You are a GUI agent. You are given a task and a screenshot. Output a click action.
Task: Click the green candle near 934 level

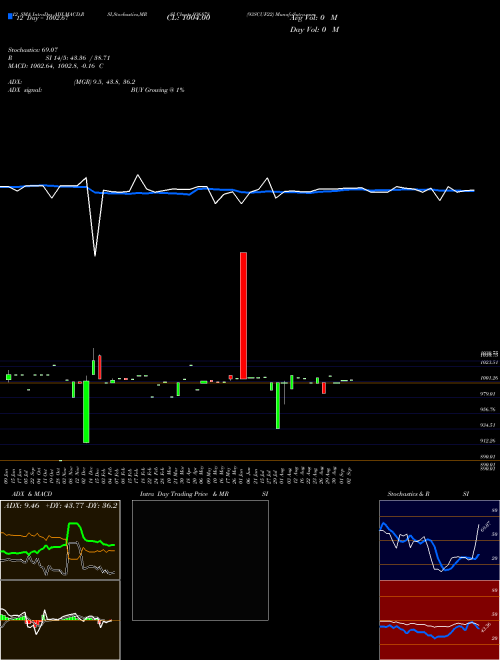tap(278, 406)
